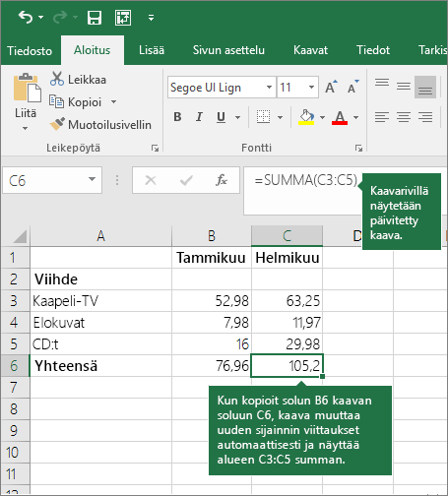The height and width of the screenshot is (496, 448).
Task: Toggle Underline formatting
Action: pos(222,117)
